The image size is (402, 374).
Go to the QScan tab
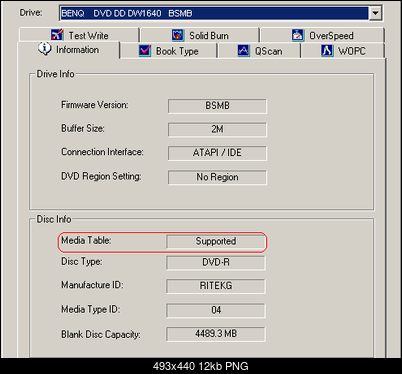tap(259, 51)
